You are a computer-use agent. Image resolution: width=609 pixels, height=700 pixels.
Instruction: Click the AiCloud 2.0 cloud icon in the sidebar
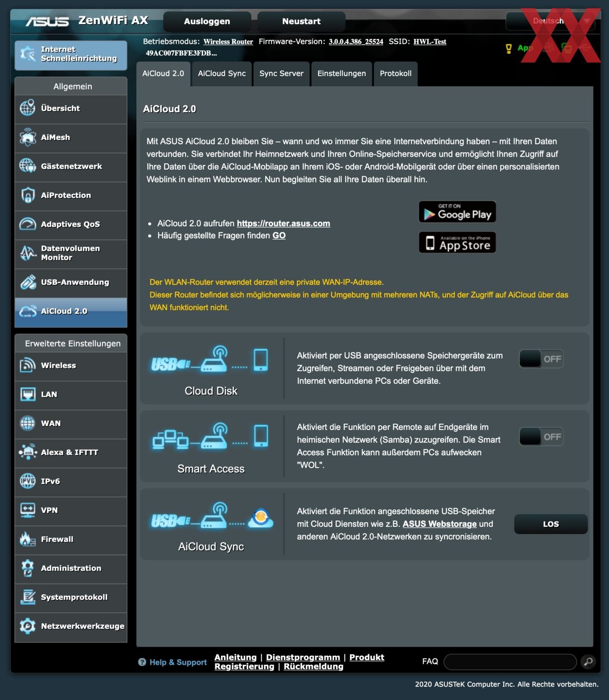pyautogui.click(x=27, y=311)
